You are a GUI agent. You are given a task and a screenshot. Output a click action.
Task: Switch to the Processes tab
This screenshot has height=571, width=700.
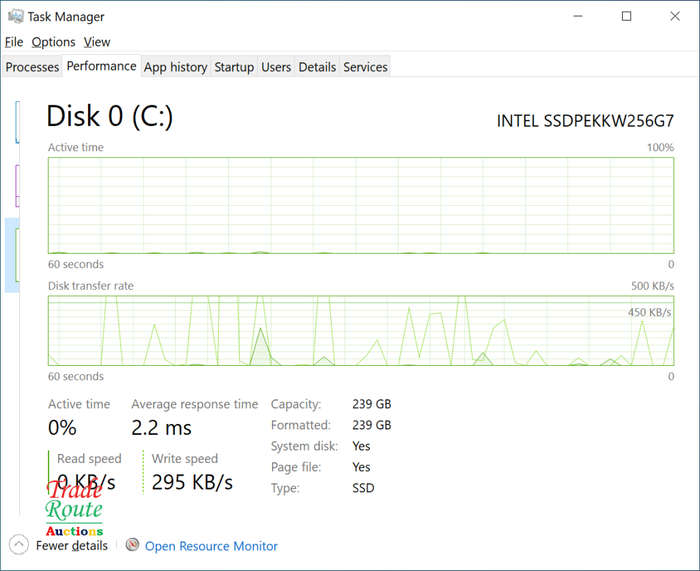[x=32, y=67]
